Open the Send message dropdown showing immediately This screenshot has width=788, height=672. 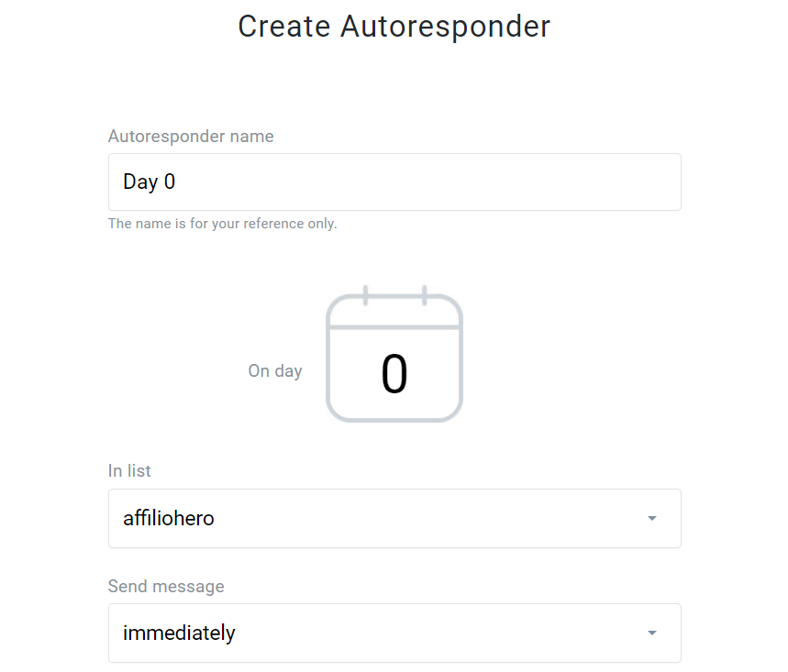pyautogui.click(x=394, y=633)
